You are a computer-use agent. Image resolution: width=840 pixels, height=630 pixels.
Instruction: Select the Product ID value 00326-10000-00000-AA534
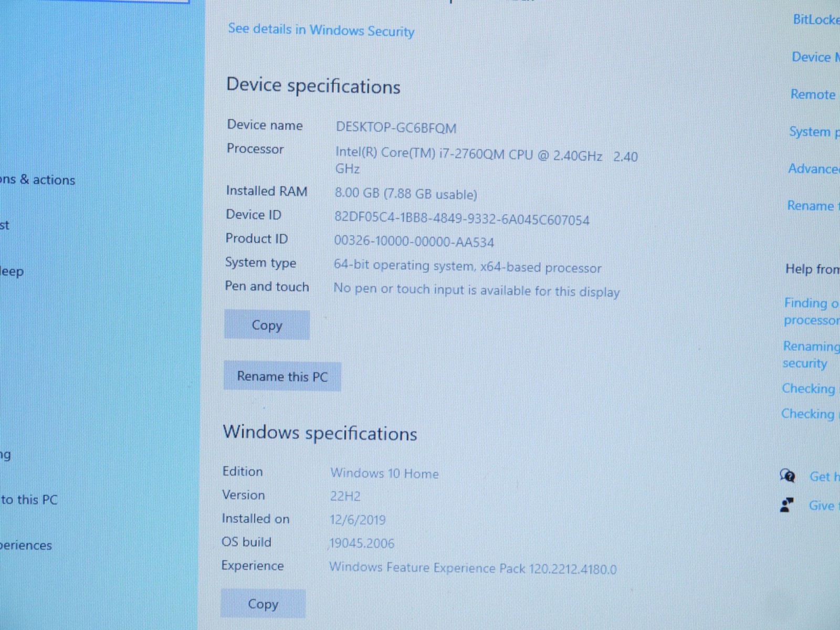coord(414,242)
